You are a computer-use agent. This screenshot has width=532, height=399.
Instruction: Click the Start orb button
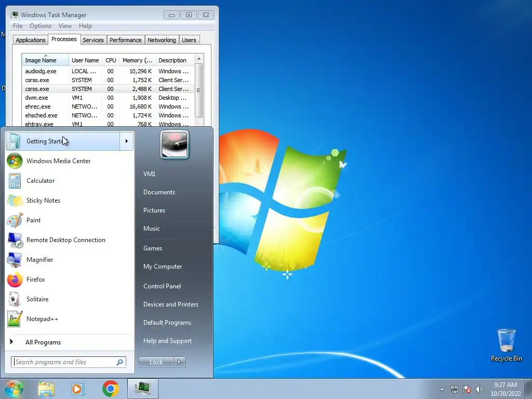coord(14,389)
